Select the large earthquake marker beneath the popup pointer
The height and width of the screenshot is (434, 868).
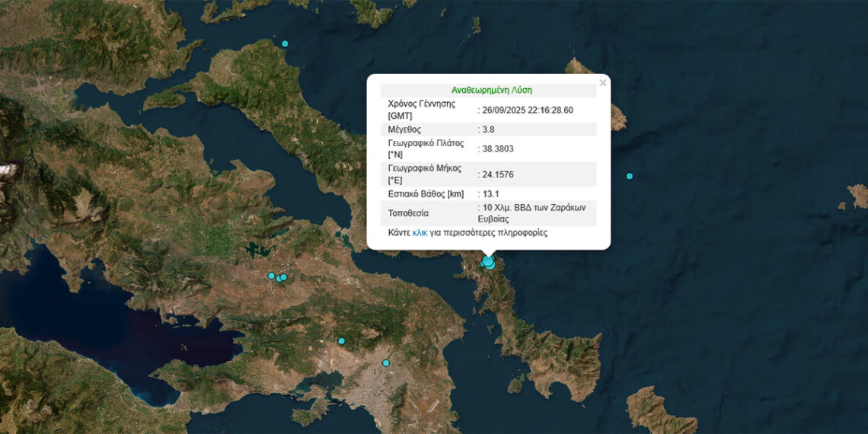[488, 262]
